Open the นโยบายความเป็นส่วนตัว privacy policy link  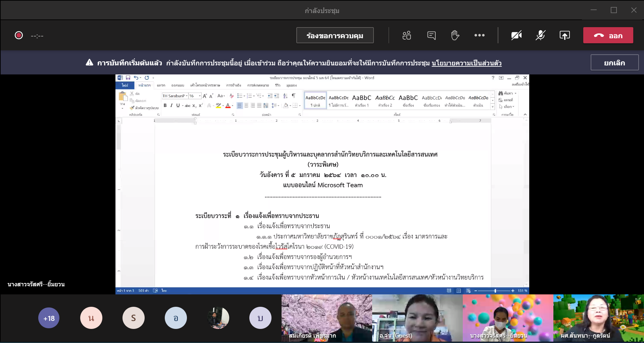(466, 63)
